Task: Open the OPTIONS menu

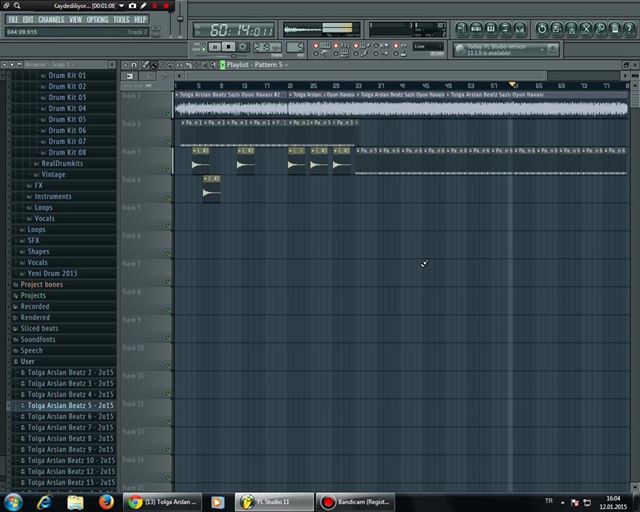Action: (97, 20)
